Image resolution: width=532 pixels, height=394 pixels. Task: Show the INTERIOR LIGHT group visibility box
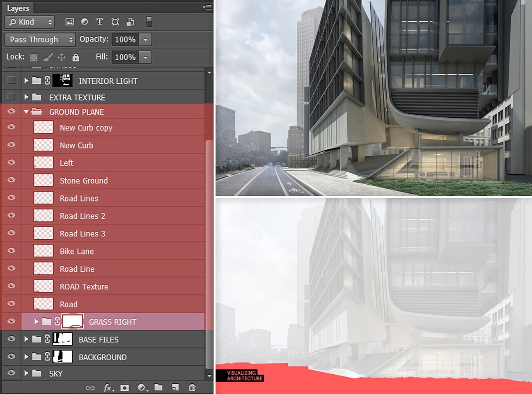[11, 80]
